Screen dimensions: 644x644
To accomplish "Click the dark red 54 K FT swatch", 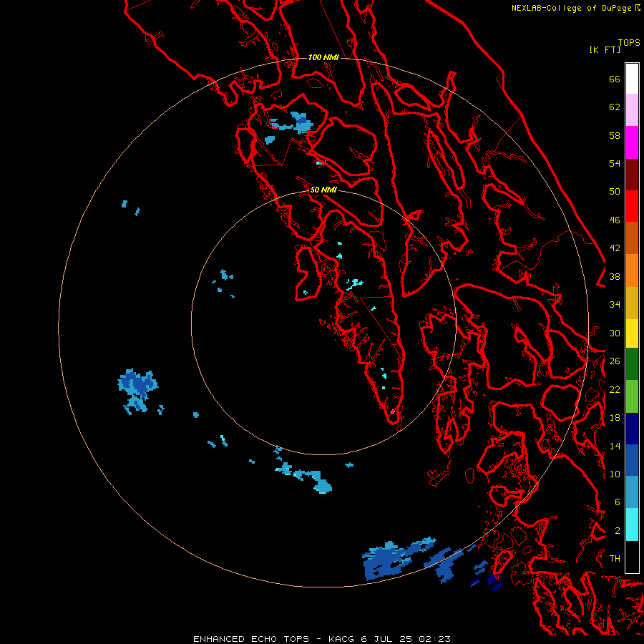I will click(632, 174).
